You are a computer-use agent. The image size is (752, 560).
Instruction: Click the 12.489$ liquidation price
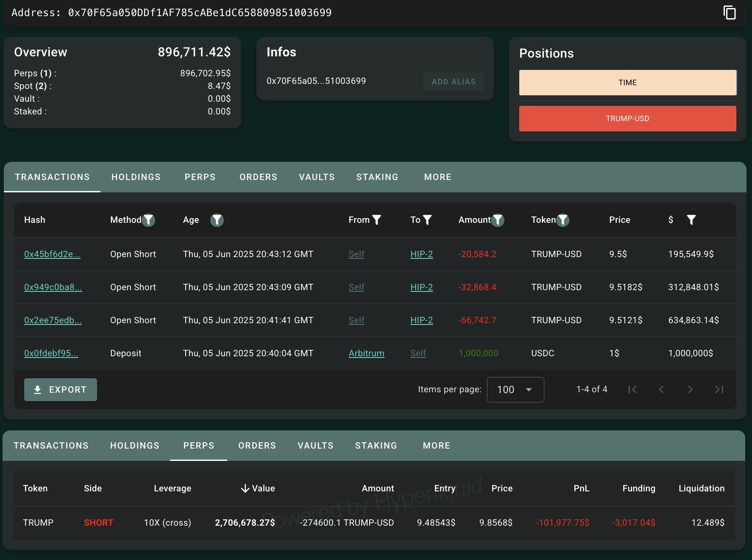pyautogui.click(x=708, y=523)
